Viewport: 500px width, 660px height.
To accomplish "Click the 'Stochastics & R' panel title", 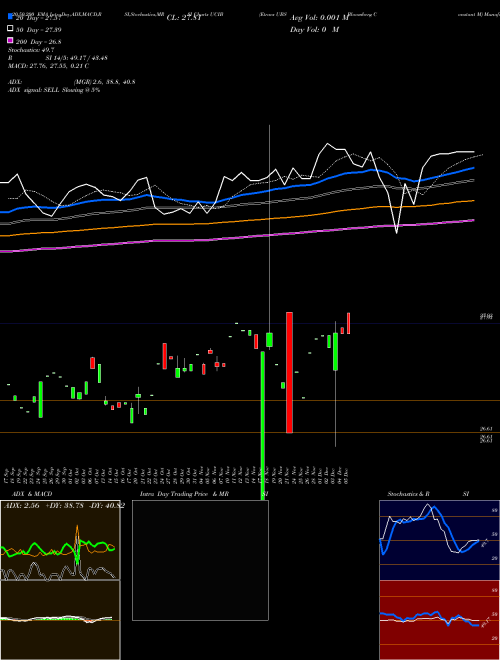I will [x=408, y=494].
